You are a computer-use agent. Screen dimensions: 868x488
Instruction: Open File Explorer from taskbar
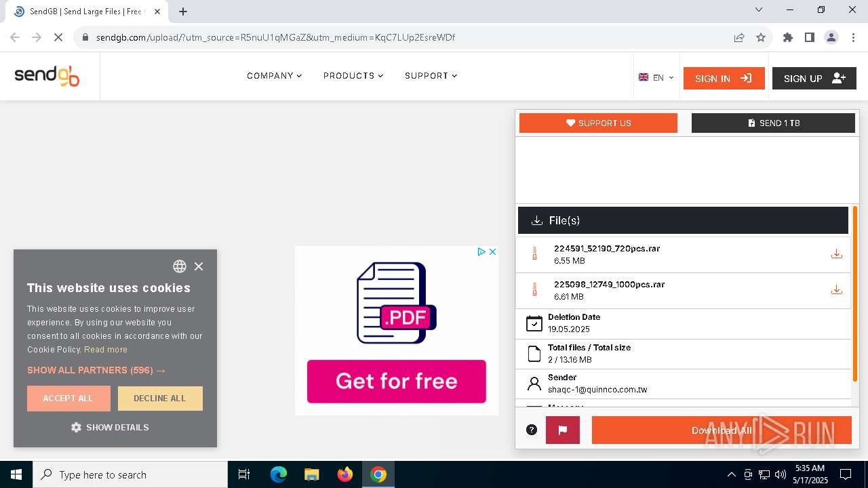(x=311, y=474)
